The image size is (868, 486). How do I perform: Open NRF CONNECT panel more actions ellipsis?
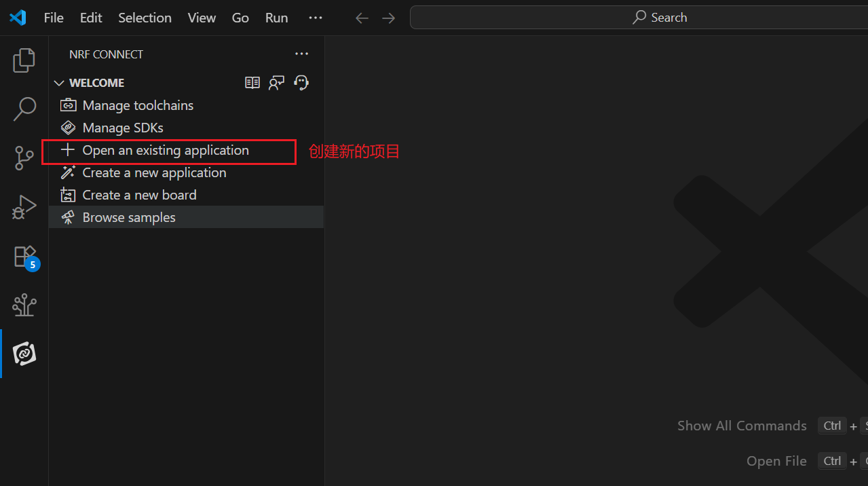click(302, 54)
